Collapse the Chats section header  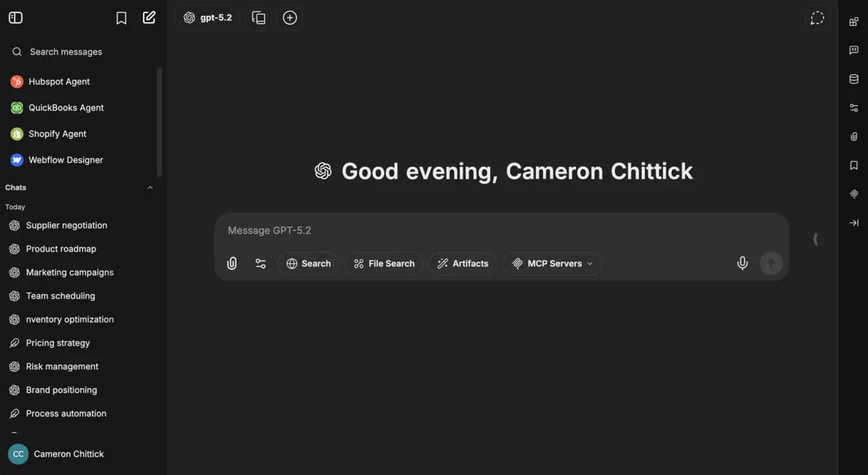pos(149,187)
